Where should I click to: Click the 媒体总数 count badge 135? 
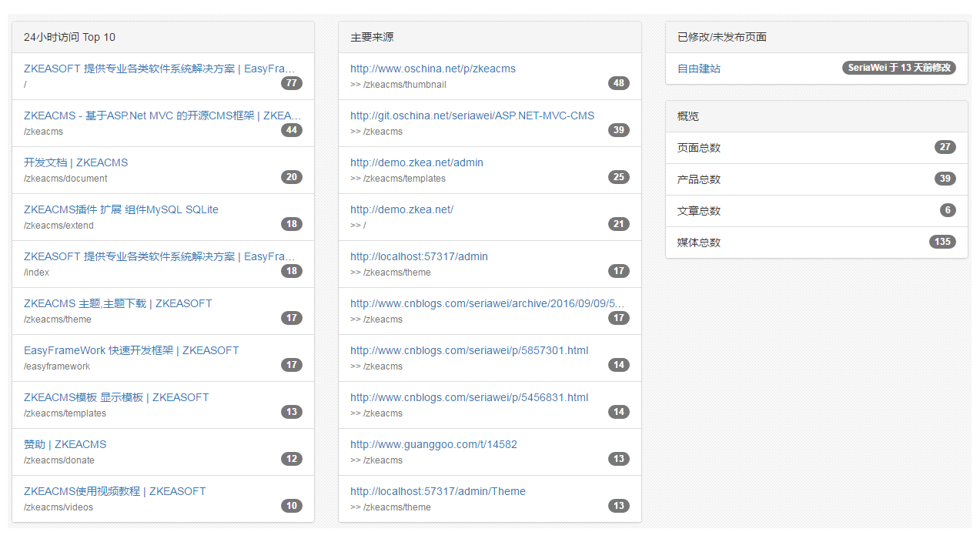pyautogui.click(x=942, y=242)
